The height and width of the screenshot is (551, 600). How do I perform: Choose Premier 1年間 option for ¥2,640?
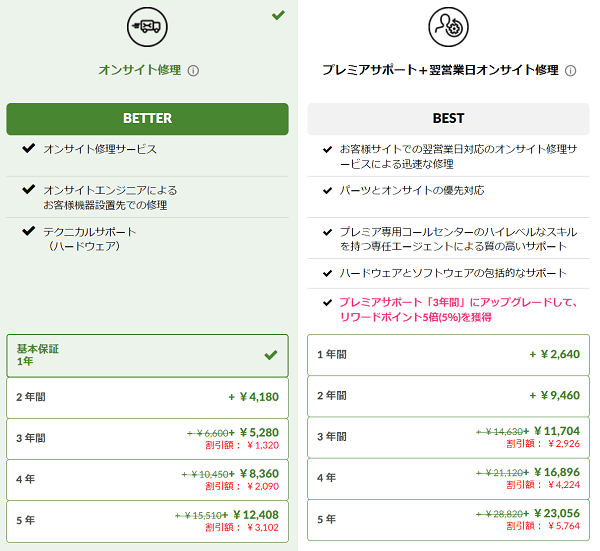448,355
